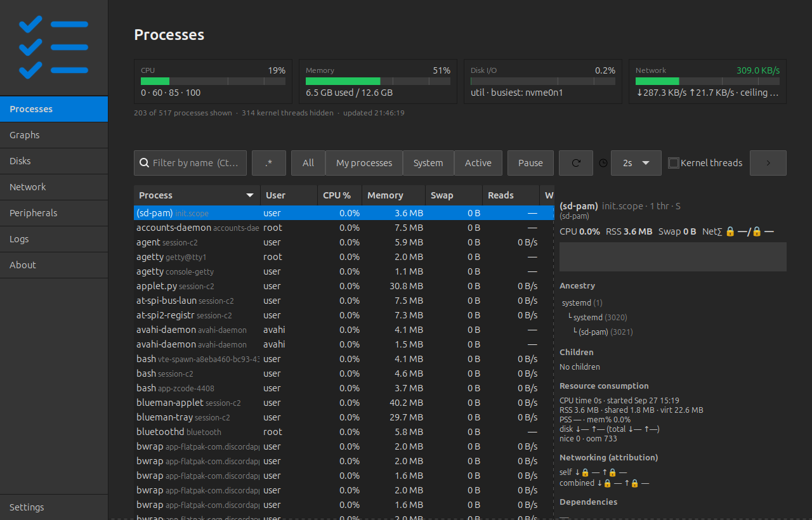Open the Peripherals sidebar tab
Image resolution: width=812 pixels, height=520 pixels.
coord(54,213)
